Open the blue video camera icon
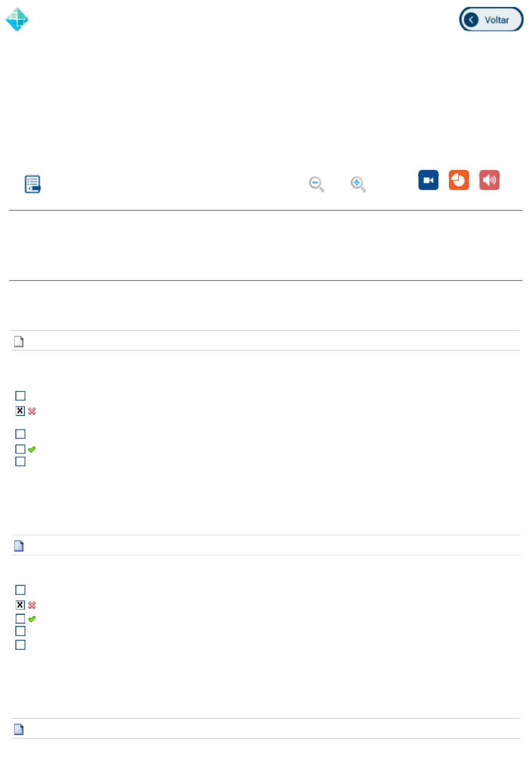Image resolution: width=532 pixels, height=783 pixels. pos(428,180)
